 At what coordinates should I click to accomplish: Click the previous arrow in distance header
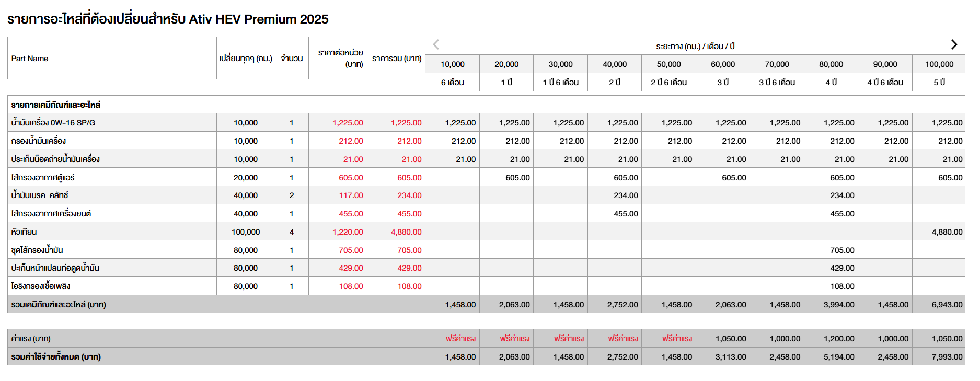tap(436, 45)
